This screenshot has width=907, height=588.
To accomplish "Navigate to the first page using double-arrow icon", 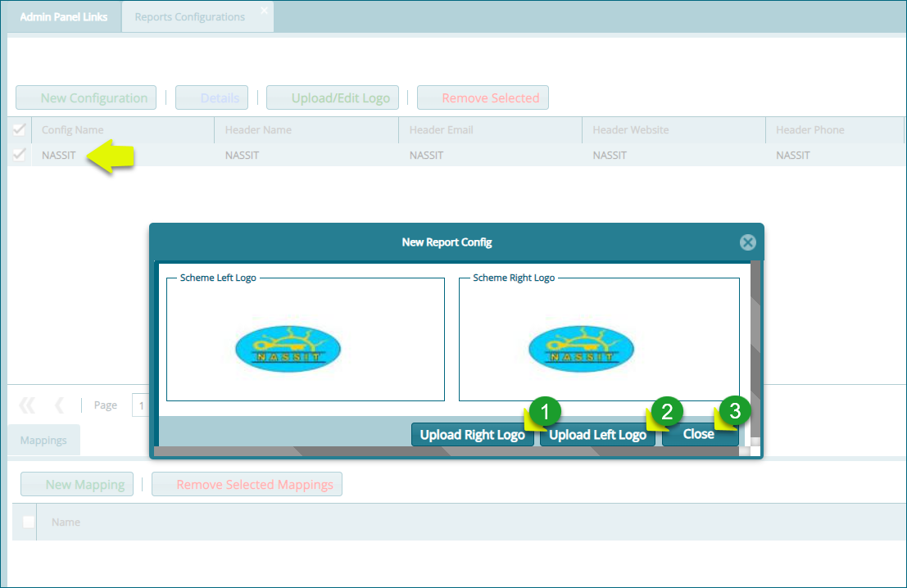I will pos(27,405).
